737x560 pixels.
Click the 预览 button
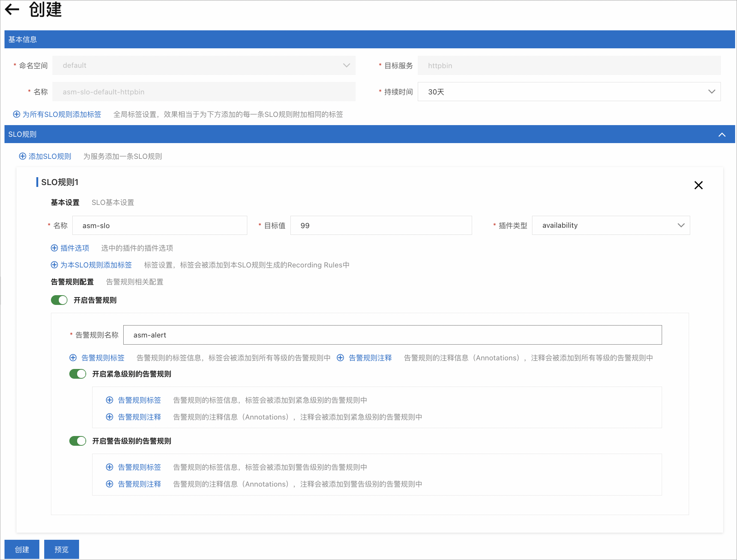pyautogui.click(x=61, y=549)
